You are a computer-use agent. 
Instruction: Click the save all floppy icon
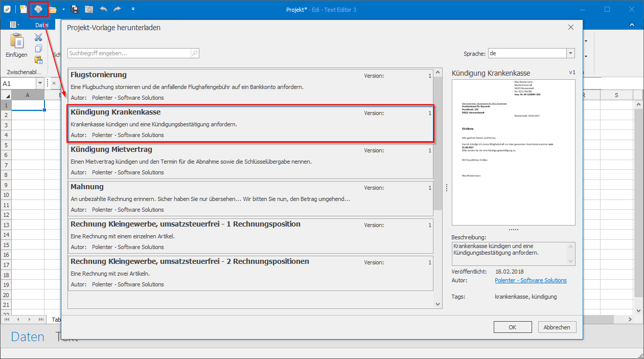click(75, 9)
